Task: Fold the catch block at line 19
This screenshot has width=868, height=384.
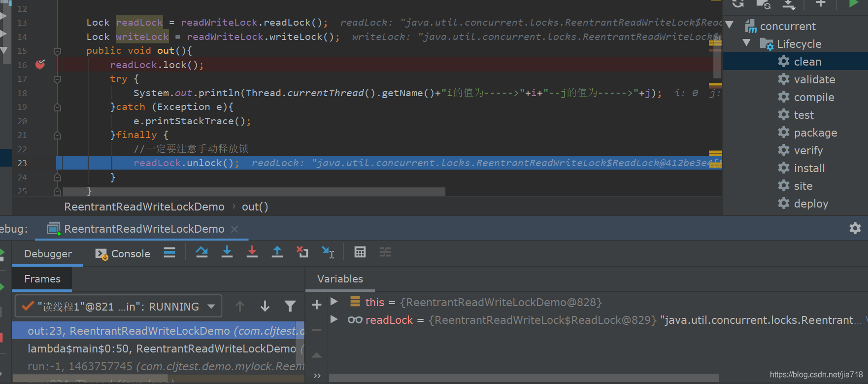Action: point(57,107)
